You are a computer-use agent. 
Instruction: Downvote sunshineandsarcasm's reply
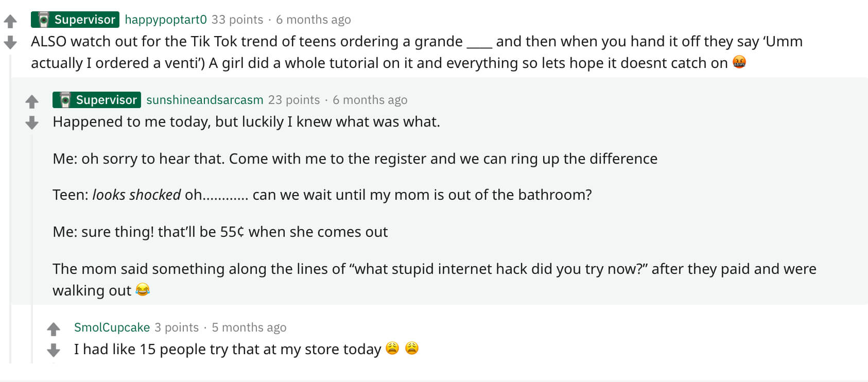click(32, 123)
